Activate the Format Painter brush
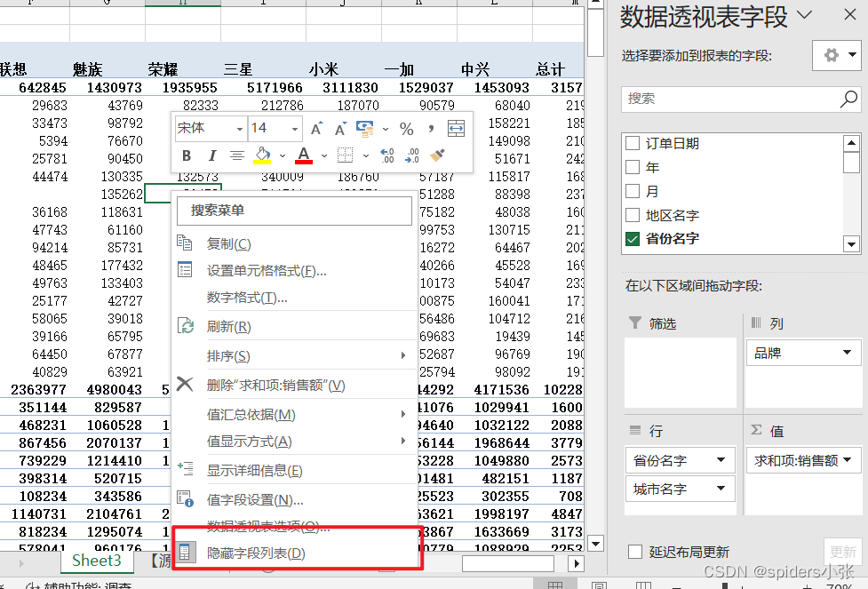868x589 pixels. click(437, 155)
